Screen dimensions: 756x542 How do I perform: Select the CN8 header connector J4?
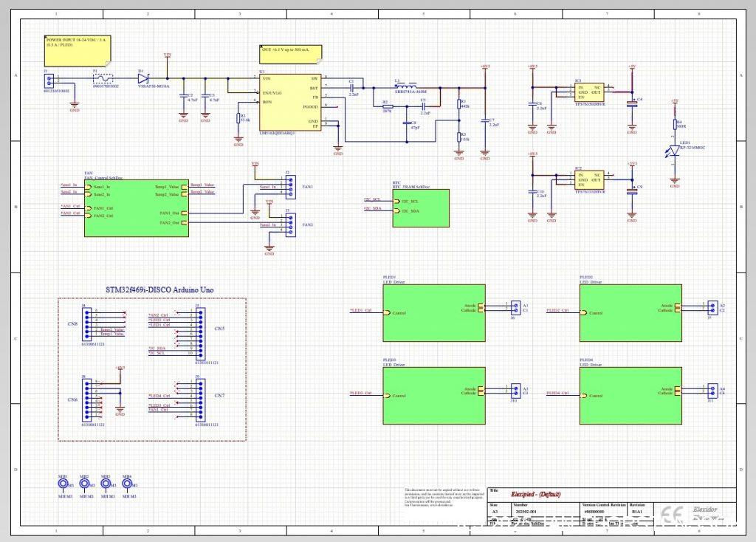87,324
